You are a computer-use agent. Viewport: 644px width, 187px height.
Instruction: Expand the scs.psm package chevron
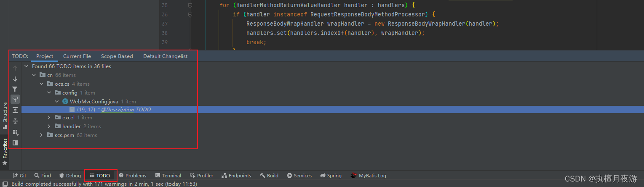[42, 135]
